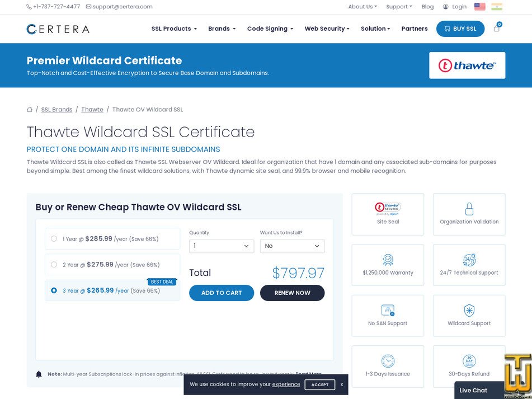Screen dimensions: 532x399
Task: Click the 30-Days Refund clock icon
Action: [469, 361]
